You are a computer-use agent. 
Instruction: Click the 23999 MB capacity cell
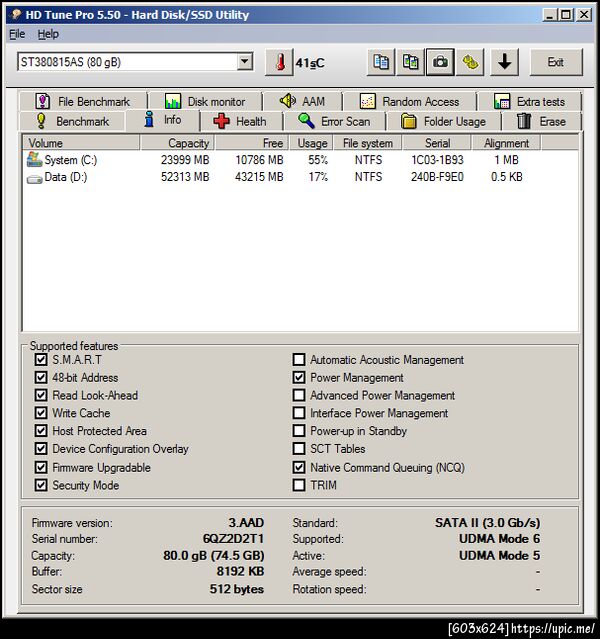click(x=185, y=160)
